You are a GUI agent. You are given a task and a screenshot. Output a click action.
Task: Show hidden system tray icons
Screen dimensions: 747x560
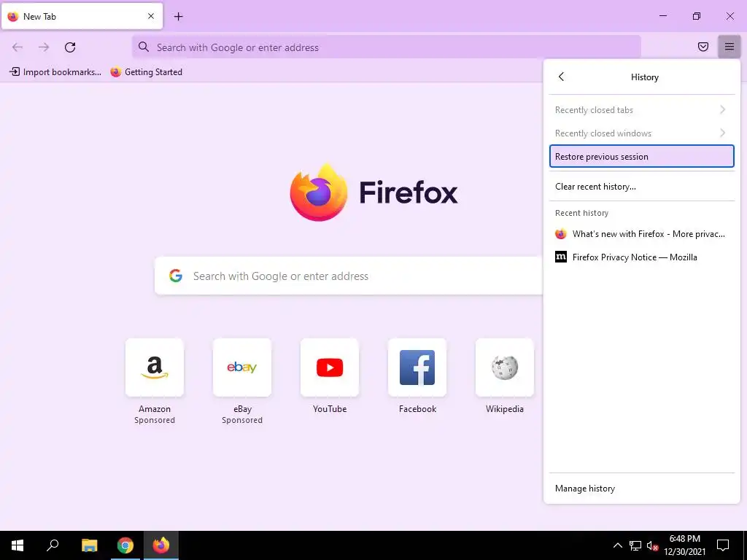(x=617, y=545)
